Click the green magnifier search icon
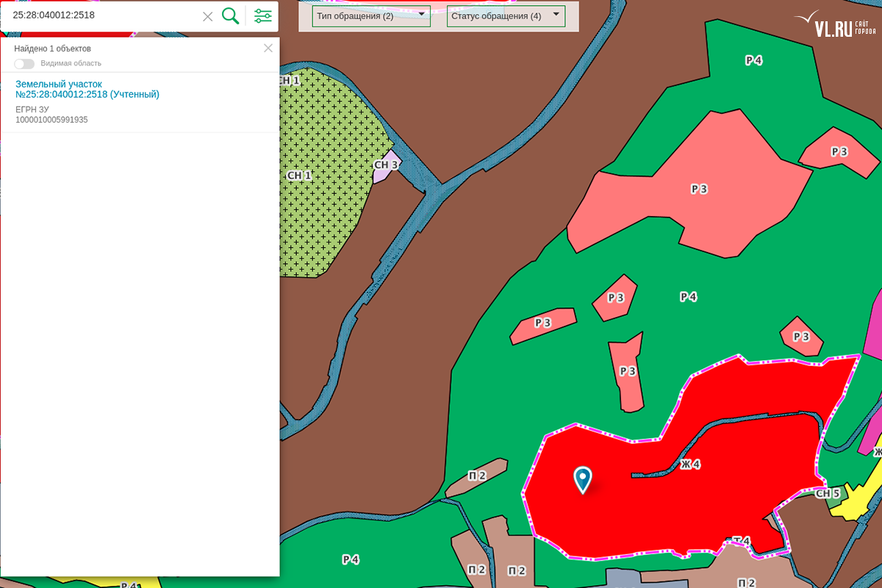Image resolution: width=882 pixels, height=588 pixels. pos(230,15)
